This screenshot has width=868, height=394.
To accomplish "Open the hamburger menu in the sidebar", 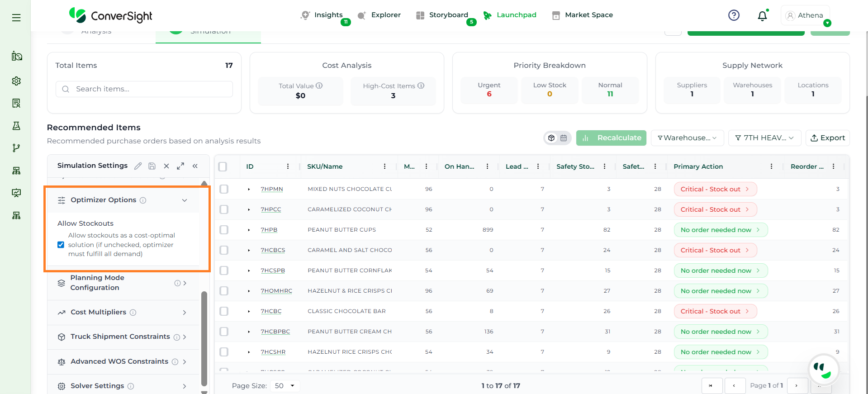I will [x=16, y=18].
